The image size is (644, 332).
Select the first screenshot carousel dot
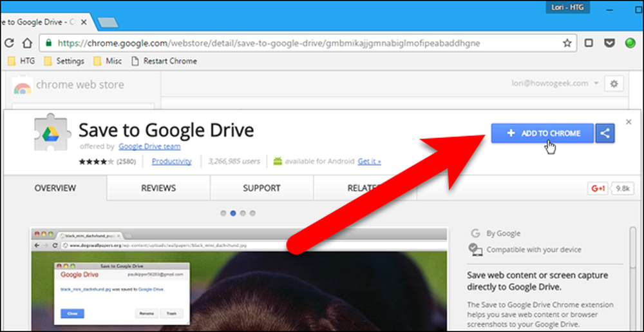223,213
